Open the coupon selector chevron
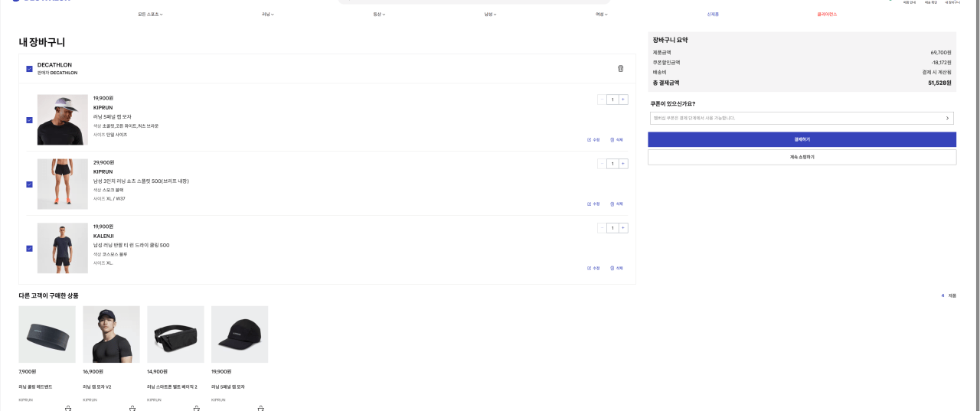980x411 pixels. coord(947,118)
